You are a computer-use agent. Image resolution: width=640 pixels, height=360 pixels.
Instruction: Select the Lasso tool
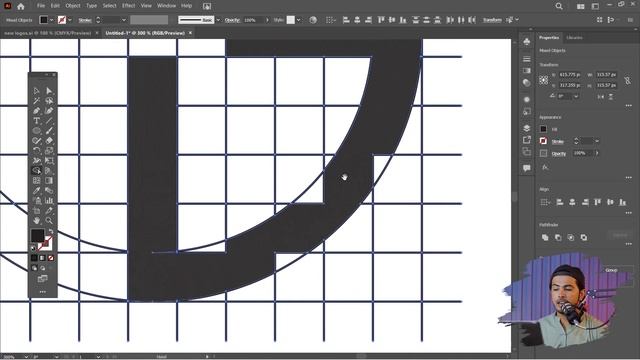(49, 100)
